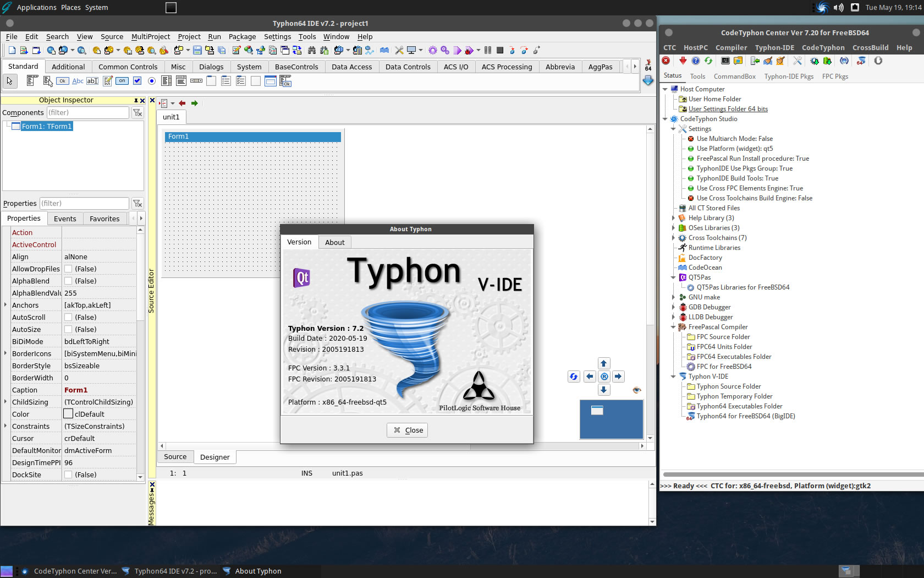The width and height of the screenshot is (924, 578).
Task: Click the Save floppy disk icon
Action: coord(197,50)
